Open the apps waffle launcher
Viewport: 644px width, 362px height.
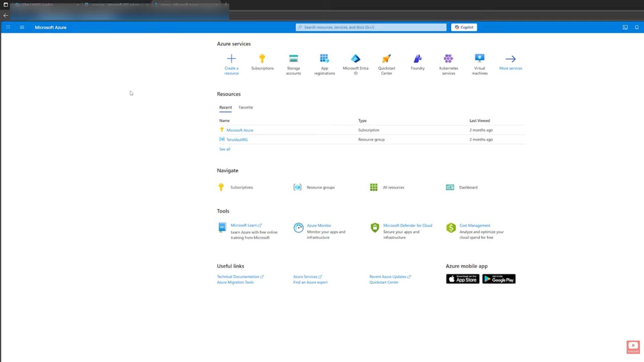tap(8, 27)
